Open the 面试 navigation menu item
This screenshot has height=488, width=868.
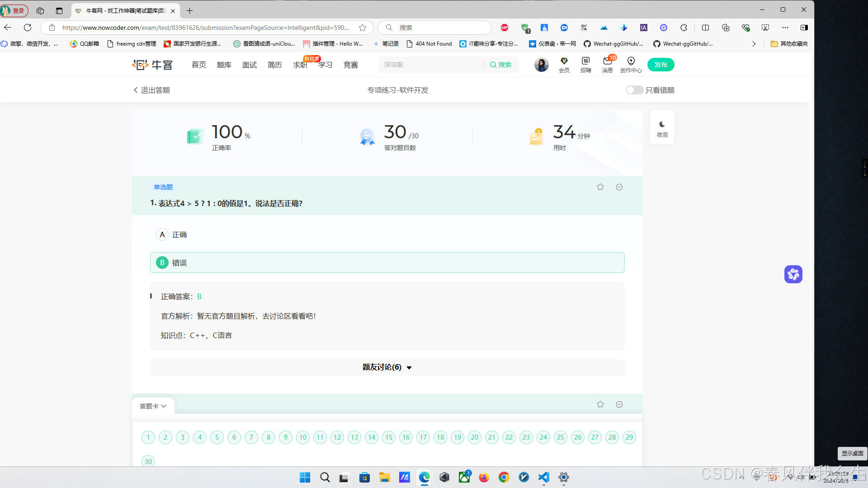tap(249, 65)
